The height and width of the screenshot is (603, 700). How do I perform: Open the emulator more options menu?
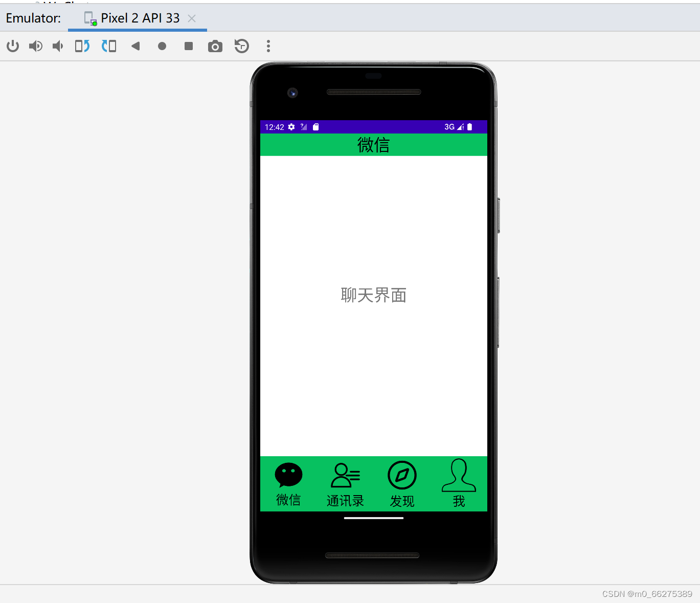tap(268, 46)
